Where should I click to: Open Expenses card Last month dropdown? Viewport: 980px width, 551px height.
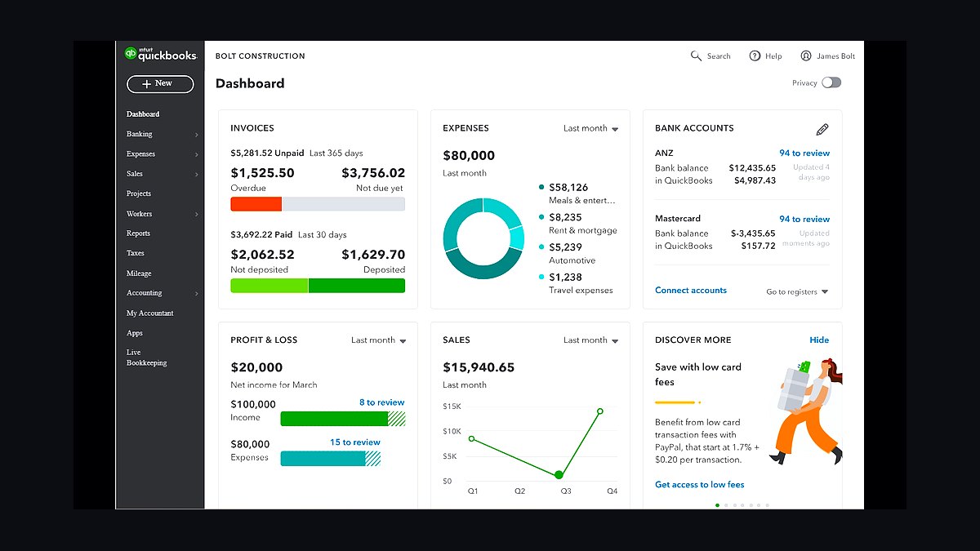591,128
